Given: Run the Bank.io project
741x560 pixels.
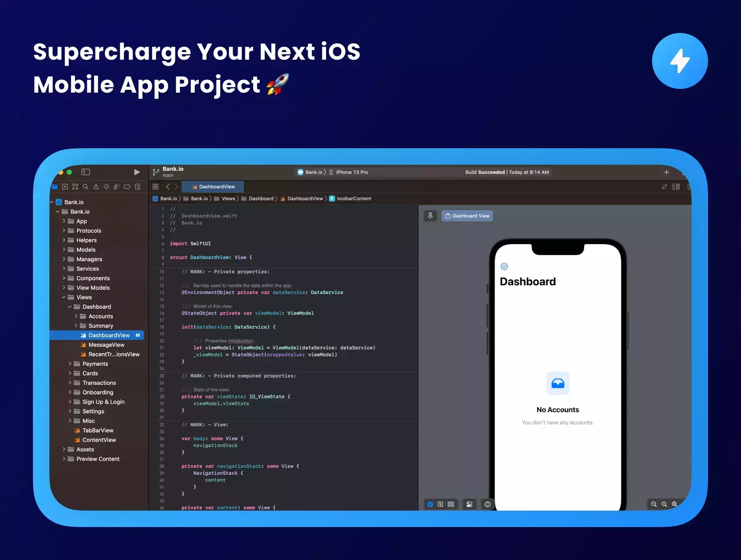Looking at the screenshot, I should click(137, 172).
